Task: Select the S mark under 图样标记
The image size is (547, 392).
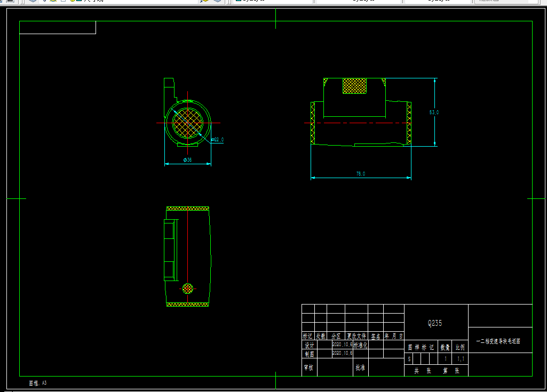Action: 409,359
